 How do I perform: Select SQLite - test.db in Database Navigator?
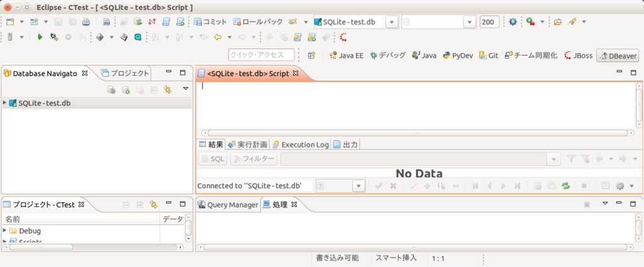pos(45,103)
